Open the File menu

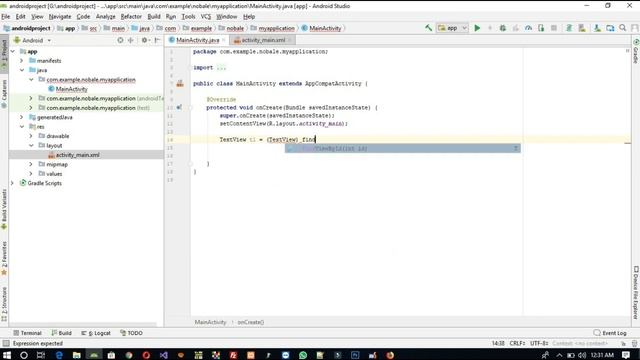coord(6,17)
